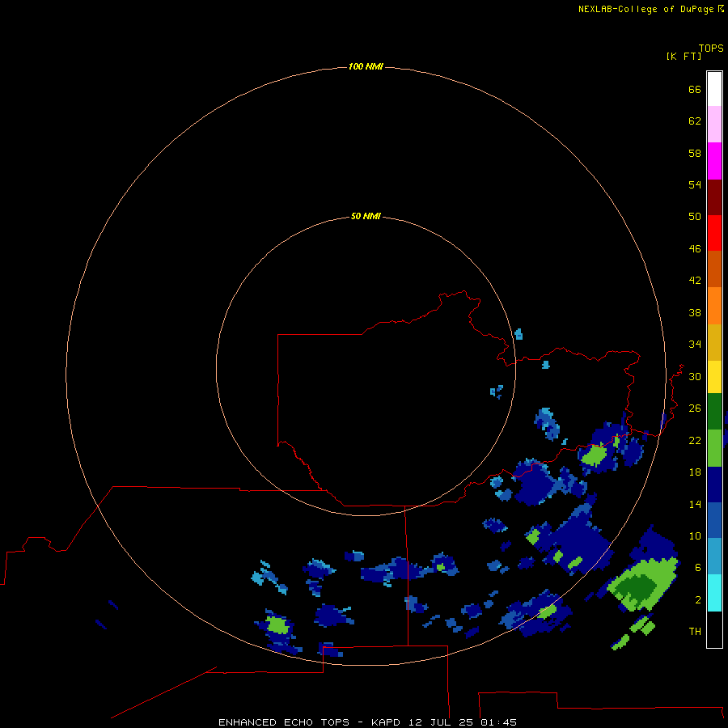Click the 12 JUL 25 date stamp
This screenshot has height=728, width=728.
441,722
